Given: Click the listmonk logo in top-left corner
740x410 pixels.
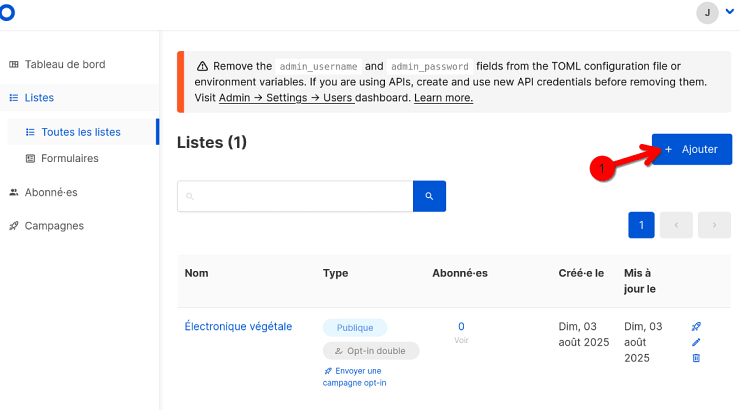Looking at the screenshot, I should (6, 10).
